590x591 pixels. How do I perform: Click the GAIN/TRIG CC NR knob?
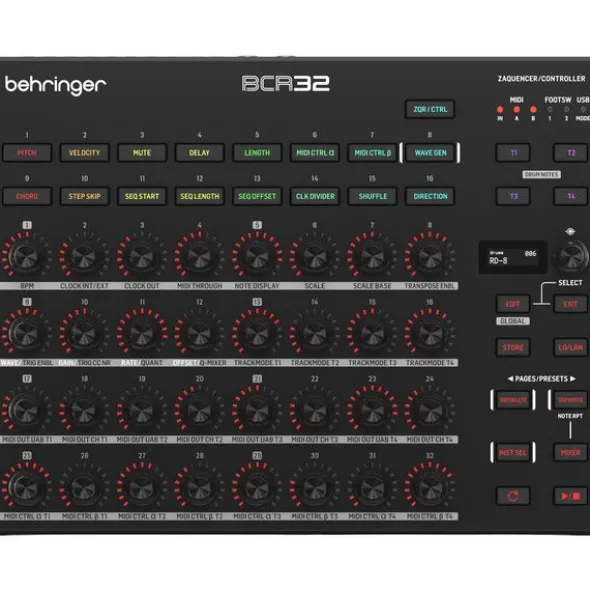pyautogui.click(x=84, y=334)
